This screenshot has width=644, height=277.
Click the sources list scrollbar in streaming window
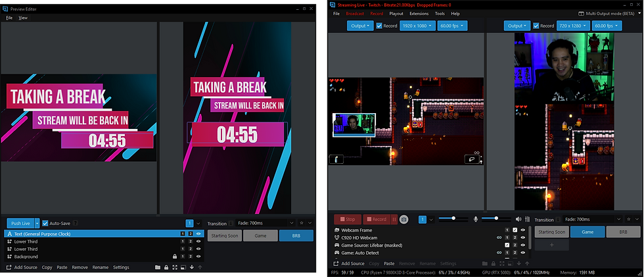coord(530,238)
